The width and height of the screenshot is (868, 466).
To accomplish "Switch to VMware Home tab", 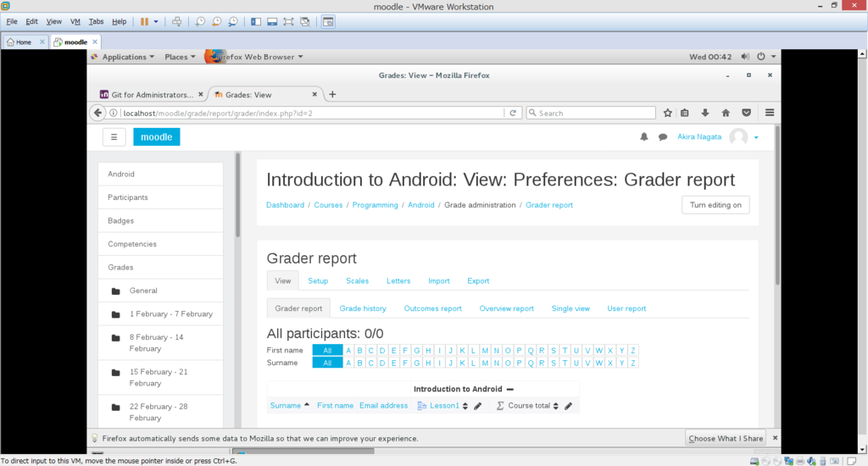I will coord(25,42).
